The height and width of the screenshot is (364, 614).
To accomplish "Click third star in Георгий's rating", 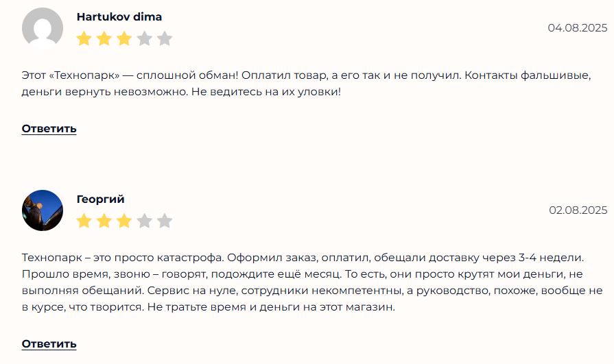I will tap(124, 221).
